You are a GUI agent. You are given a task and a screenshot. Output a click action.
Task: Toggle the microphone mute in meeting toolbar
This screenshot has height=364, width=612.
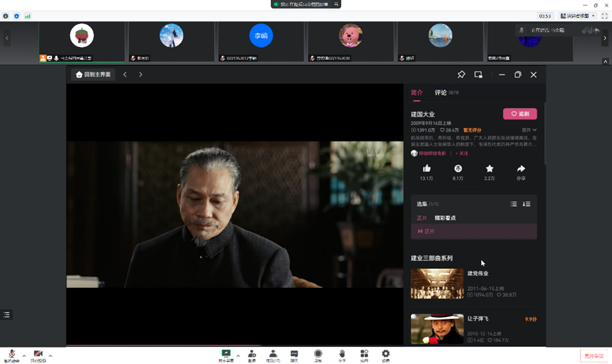[11, 355]
